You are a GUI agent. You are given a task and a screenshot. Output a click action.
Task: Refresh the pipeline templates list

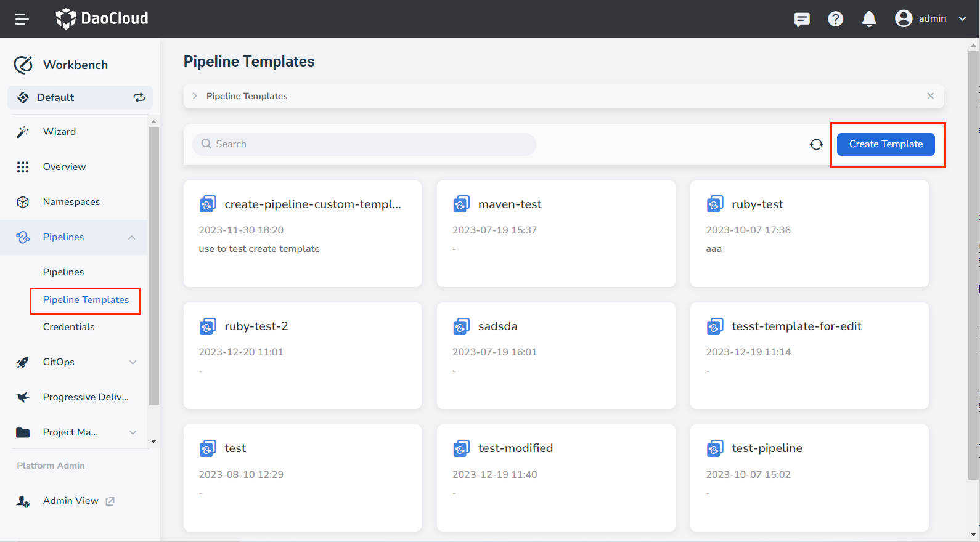[816, 144]
